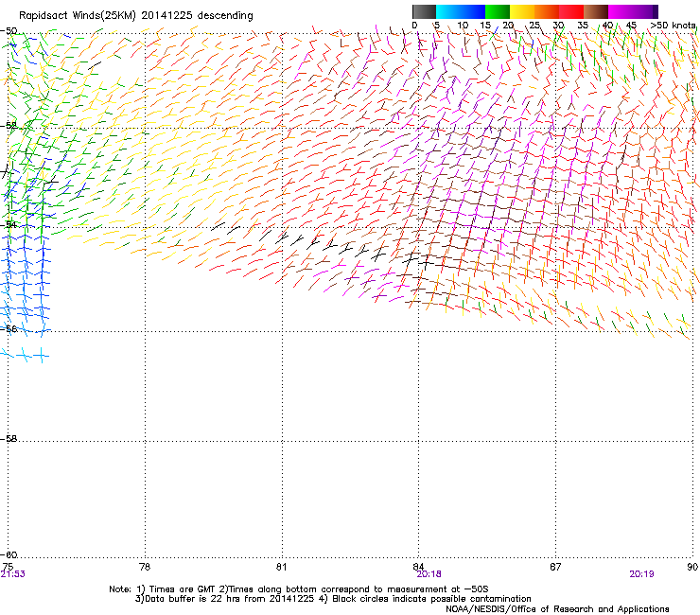Click the green 15-20 knots legend segment
This screenshot has width=700, height=615.
498,11
